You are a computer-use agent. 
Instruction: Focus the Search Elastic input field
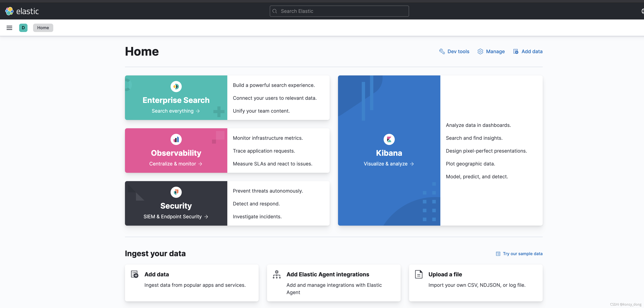339,11
